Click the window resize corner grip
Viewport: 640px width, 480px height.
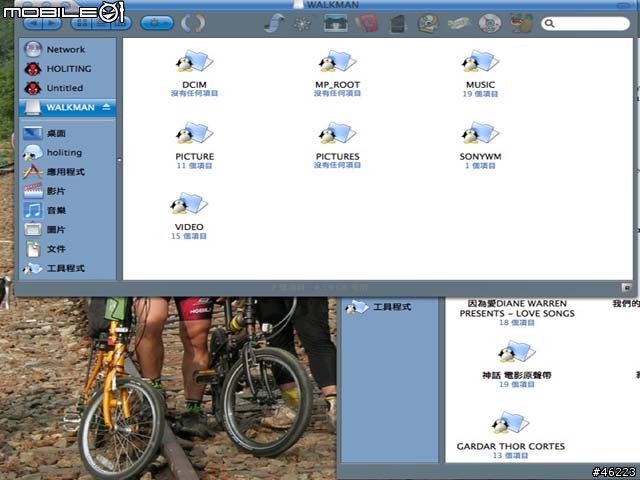pyautogui.click(x=627, y=287)
